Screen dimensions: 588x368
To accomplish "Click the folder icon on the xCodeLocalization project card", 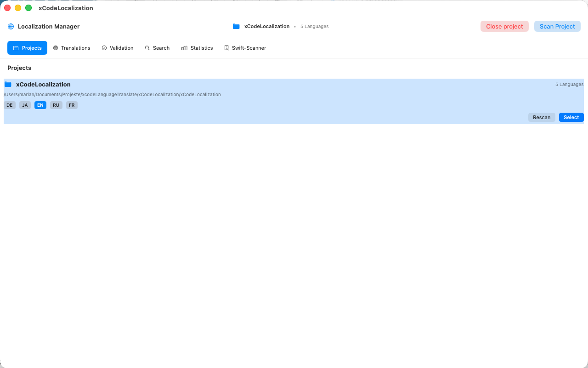I will (8, 84).
